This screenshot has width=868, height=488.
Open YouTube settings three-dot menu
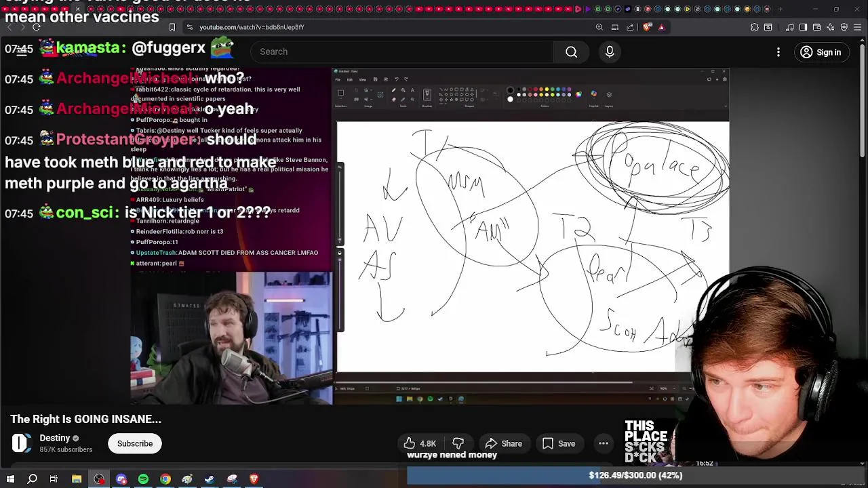(x=778, y=52)
